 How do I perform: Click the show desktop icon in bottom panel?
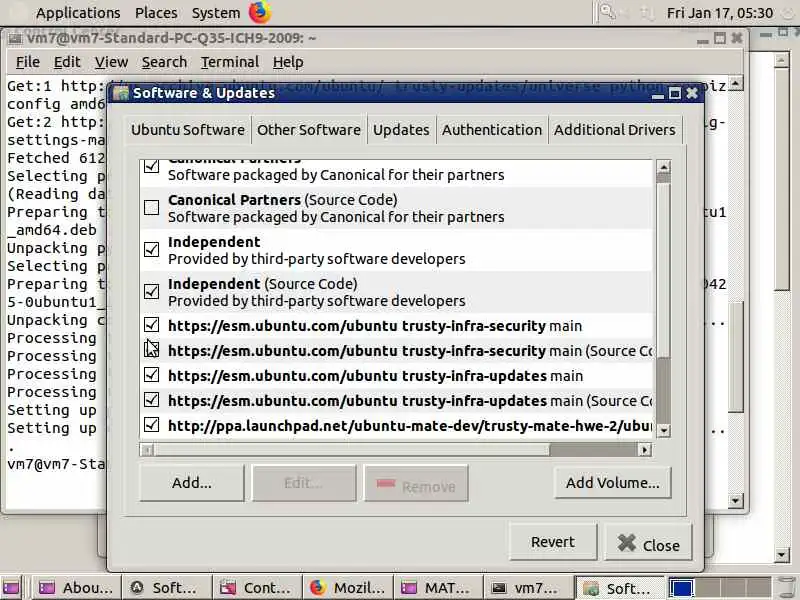pos(11,588)
